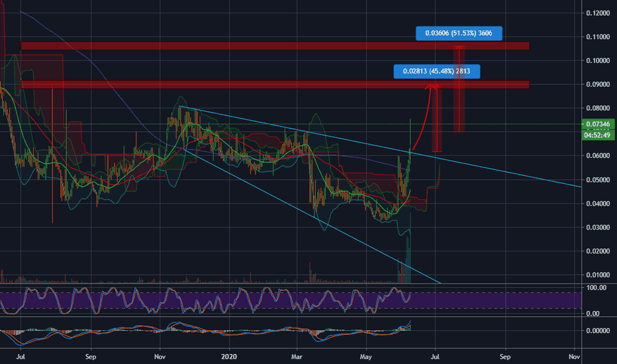617x364 pixels.
Task: Click the 0.06000 price axis label
Action: click(x=598, y=156)
